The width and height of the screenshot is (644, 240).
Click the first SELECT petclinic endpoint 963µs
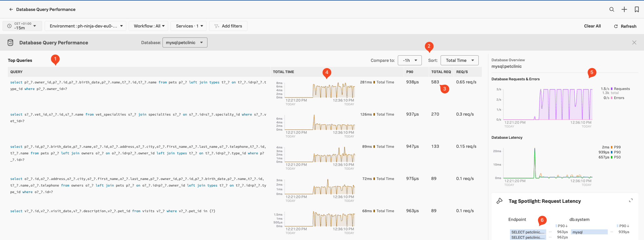528,232
